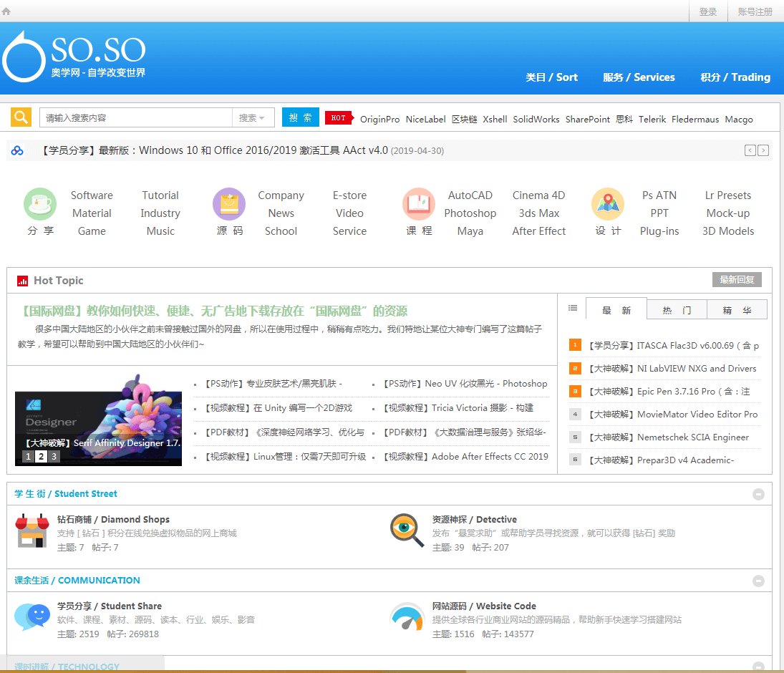The width and height of the screenshot is (784, 673).
Task: Open the 源码 purple category icon
Action: [229, 204]
